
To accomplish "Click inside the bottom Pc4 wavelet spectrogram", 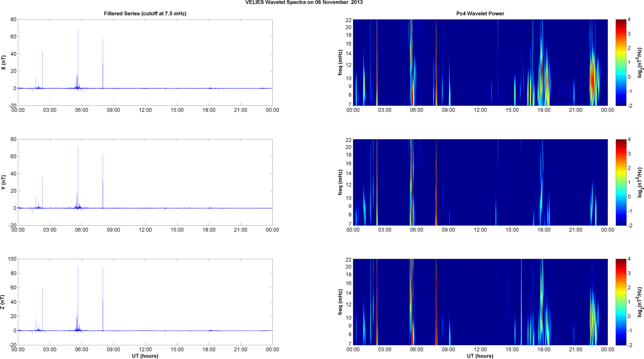I will coord(480,302).
